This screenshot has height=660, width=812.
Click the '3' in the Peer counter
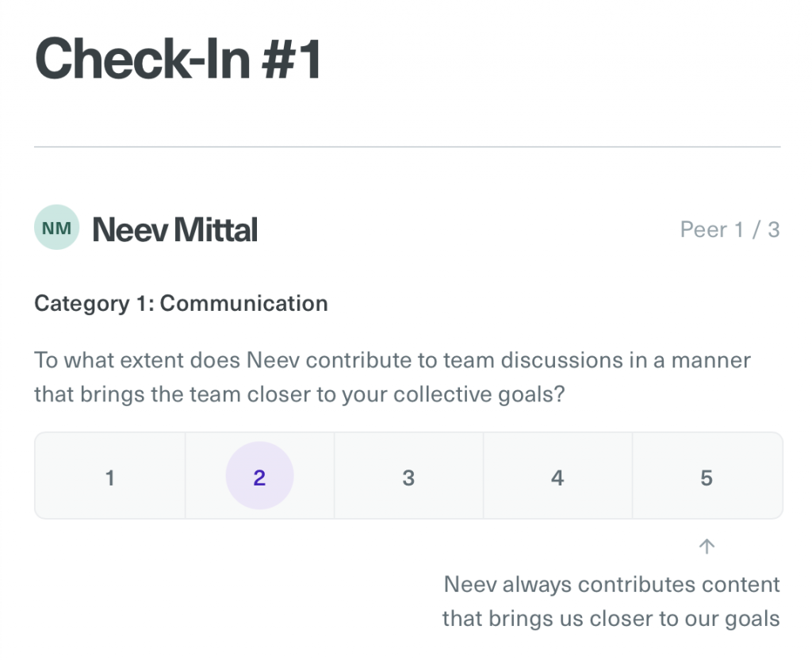(773, 230)
